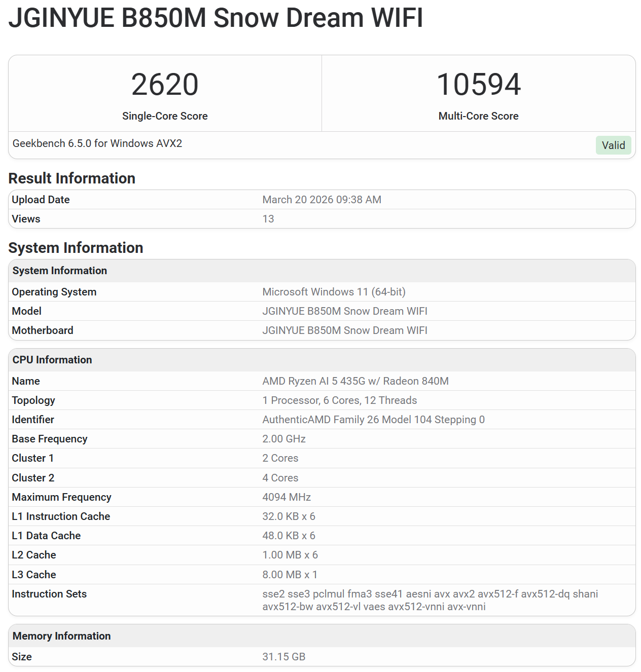Viewport: 641px width, 672px height.
Task: Click the Result Information heading
Action: coord(72,178)
